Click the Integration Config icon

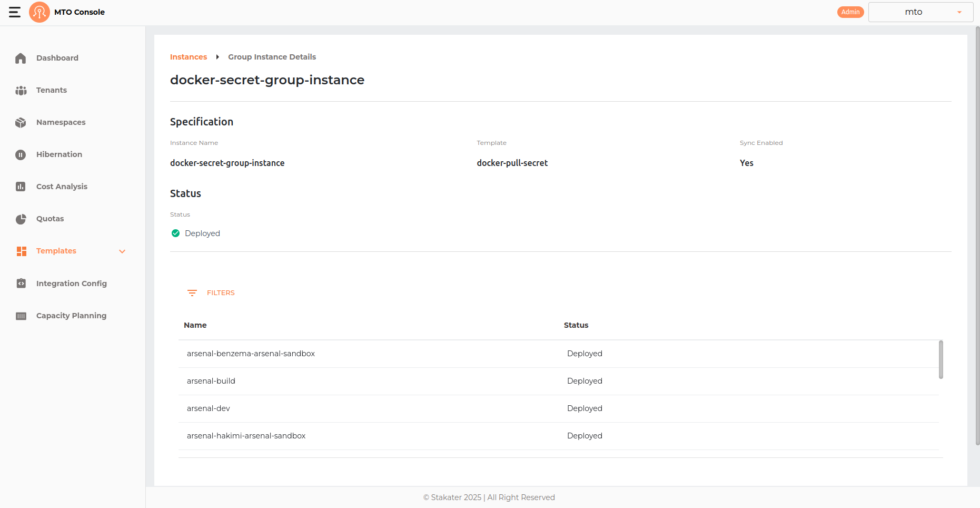click(21, 284)
